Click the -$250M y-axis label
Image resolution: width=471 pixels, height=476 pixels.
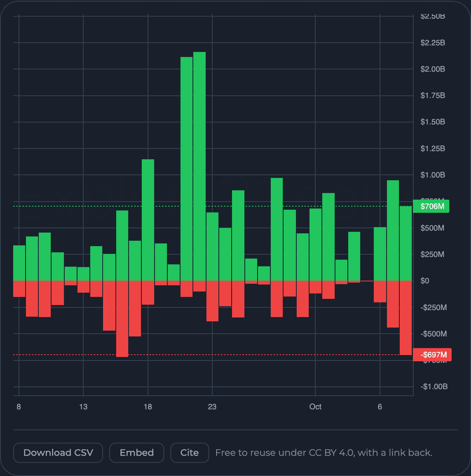[x=434, y=307]
